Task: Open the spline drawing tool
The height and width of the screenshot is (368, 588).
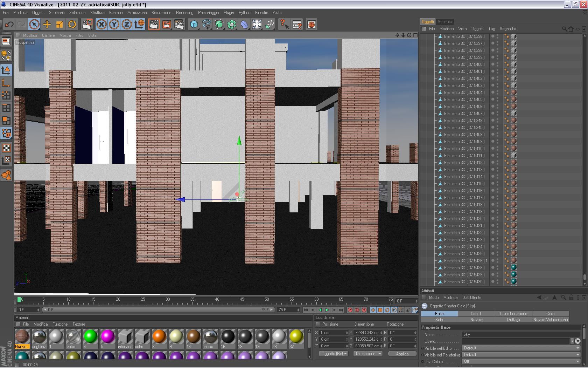Action: click(x=206, y=25)
